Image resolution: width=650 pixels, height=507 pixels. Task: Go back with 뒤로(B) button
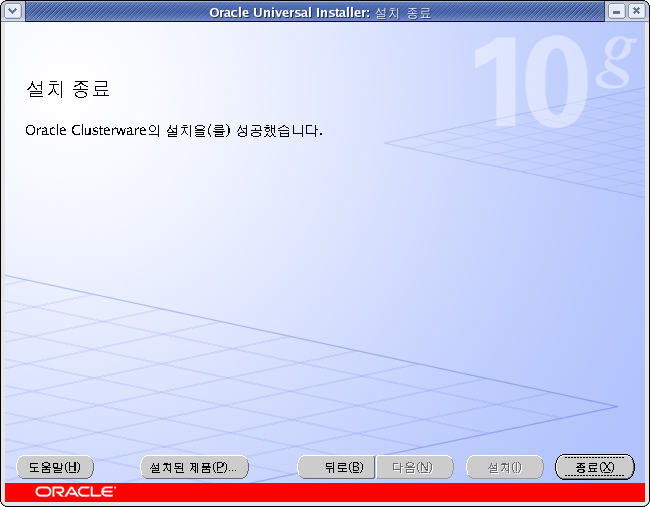click(x=336, y=467)
